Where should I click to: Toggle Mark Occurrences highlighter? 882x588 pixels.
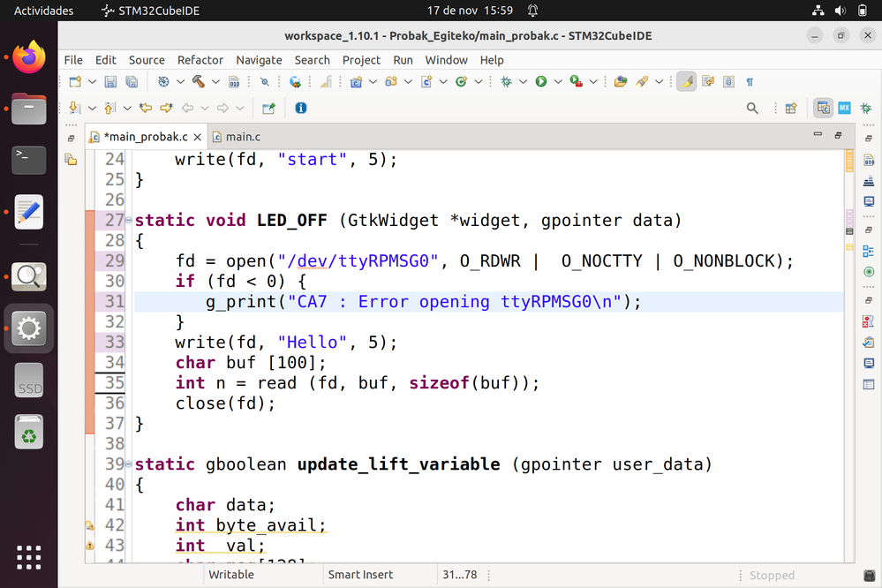pos(686,81)
